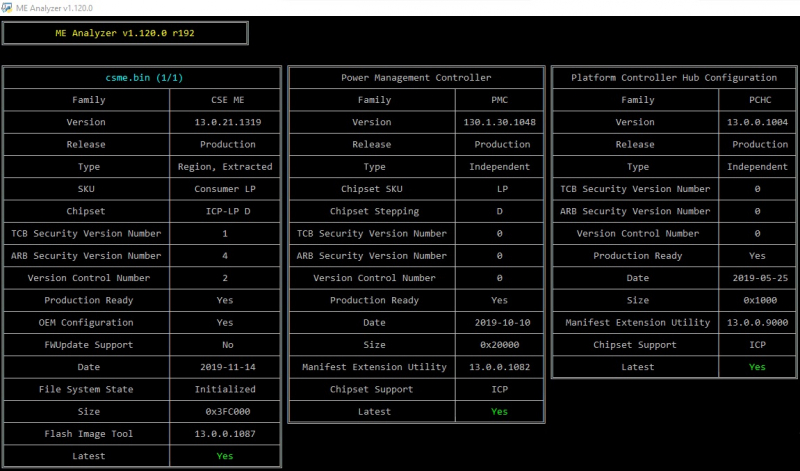
Task: Select the Consumer LP SKU value
Action: tap(224, 189)
